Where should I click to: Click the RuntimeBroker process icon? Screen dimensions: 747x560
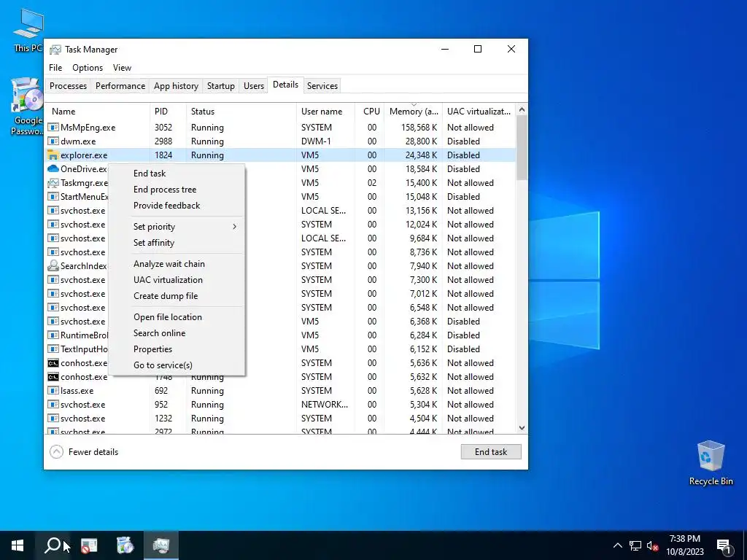[53, 335]
